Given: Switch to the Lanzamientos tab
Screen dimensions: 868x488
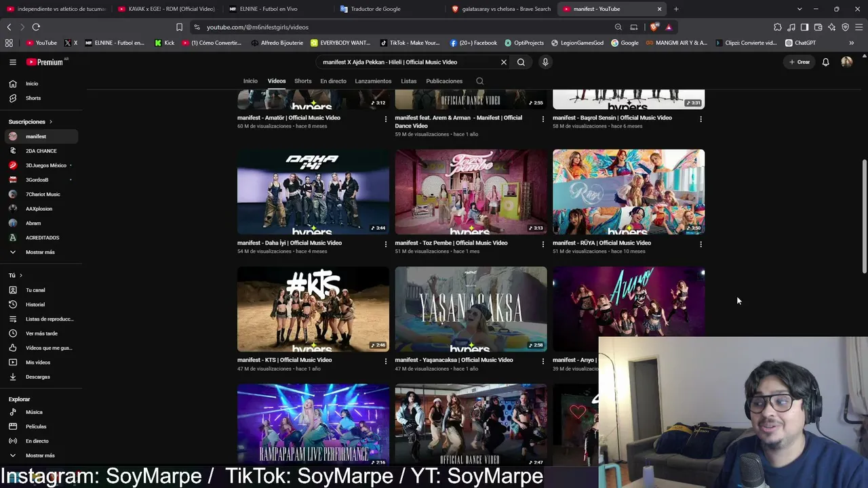Looking at the screenshot, I should pos(373,81).
